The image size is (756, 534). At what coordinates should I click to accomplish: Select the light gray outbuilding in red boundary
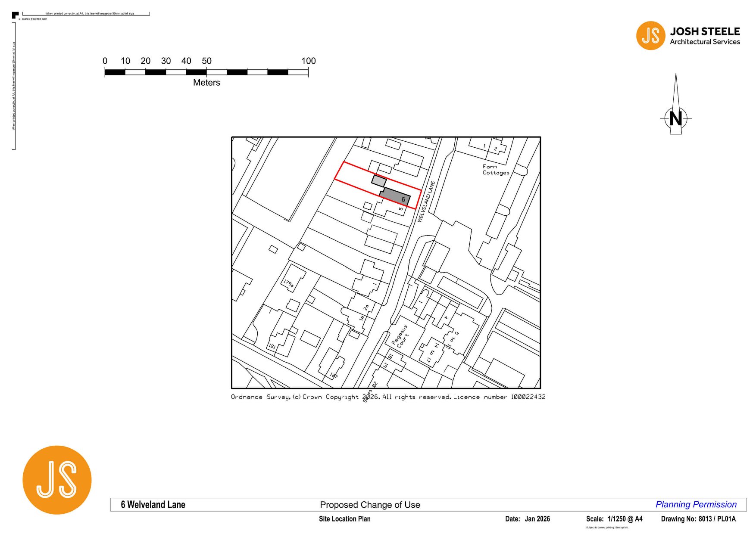379,181
